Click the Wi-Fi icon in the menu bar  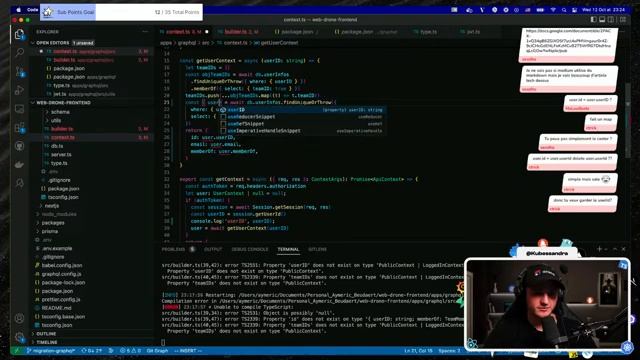tap(553, 10)
